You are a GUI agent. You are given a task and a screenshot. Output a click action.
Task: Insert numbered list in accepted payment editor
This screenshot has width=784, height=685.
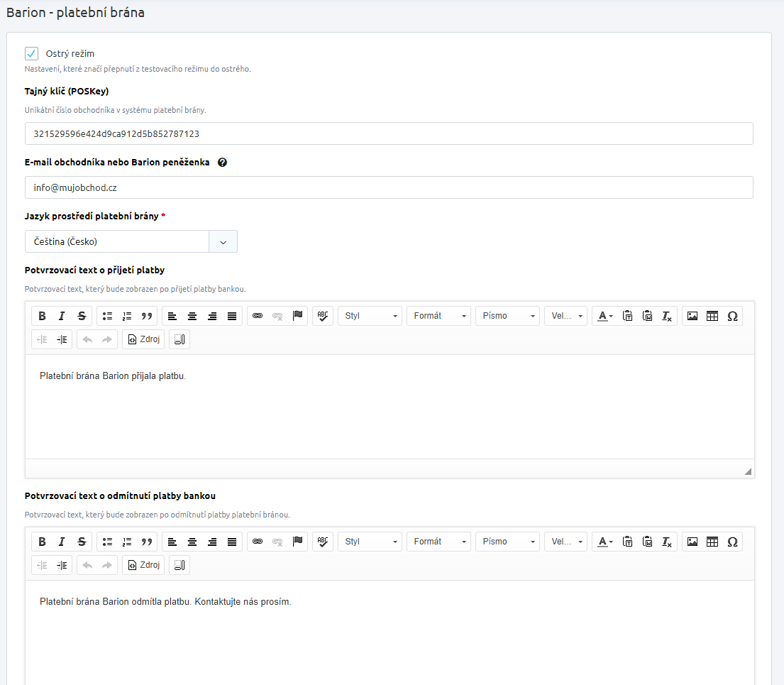[127, 316]
